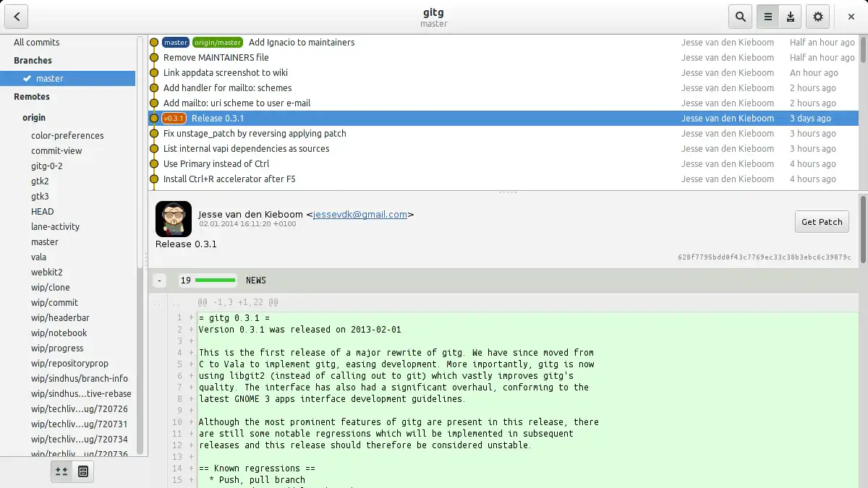Click the green origin/master ref label
The width and height of the screenshot is (868, 488).
(x=218, y=42)
